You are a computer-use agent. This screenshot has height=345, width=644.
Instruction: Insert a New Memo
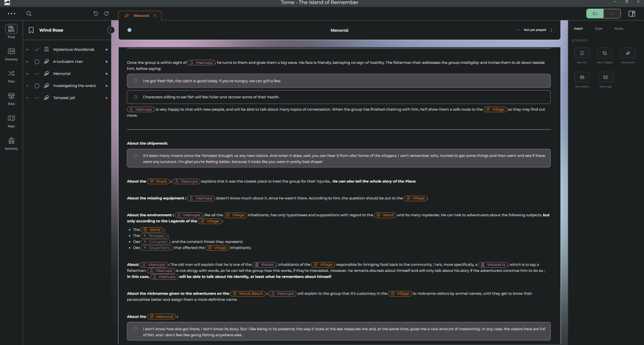click(x=582, y=77)
